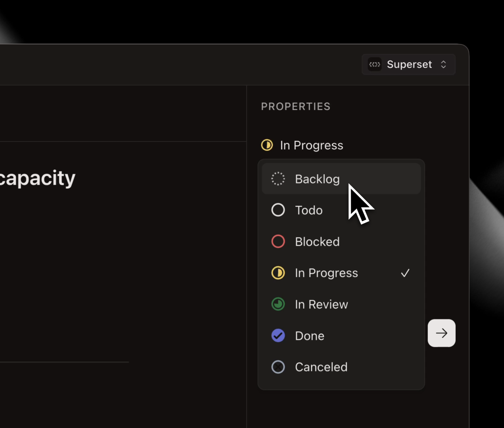Click the yellow half-circle icon beside In Progress option
The image size is (504, 428).
coord(278,273)
